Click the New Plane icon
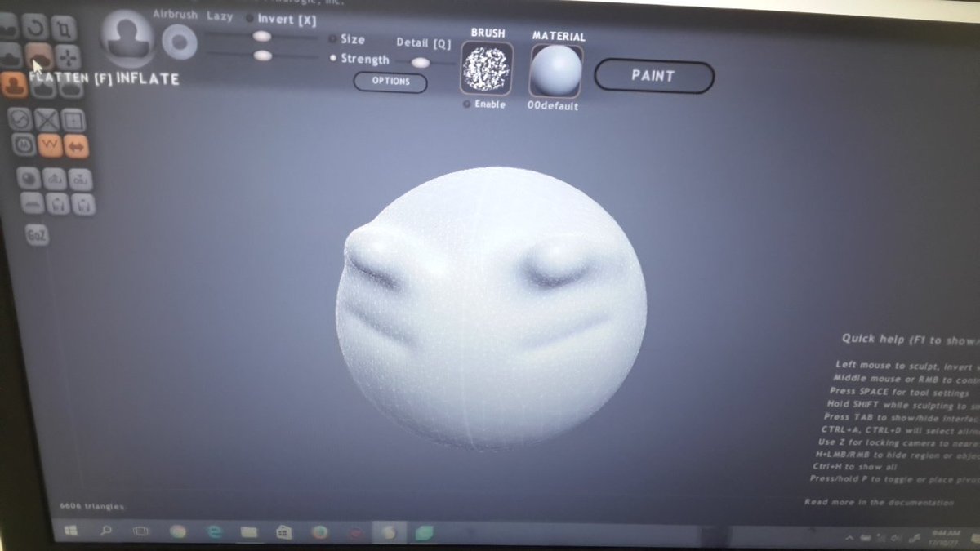Viewport: 980px width, 551px height. click(32, 203)
